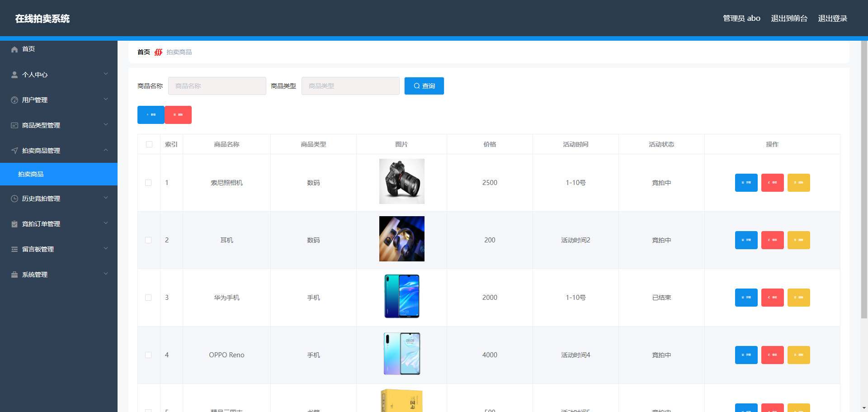Viewport: 868px width, 412px height.
Task: Expand 历史竞拍管理 using its chevron
Action: coord(106,198)
